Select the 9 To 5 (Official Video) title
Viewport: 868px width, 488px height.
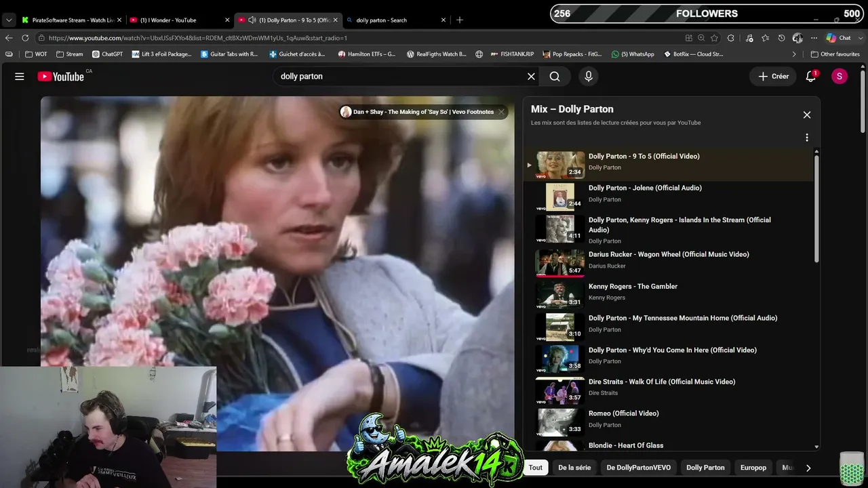click(x=644, y=156)
